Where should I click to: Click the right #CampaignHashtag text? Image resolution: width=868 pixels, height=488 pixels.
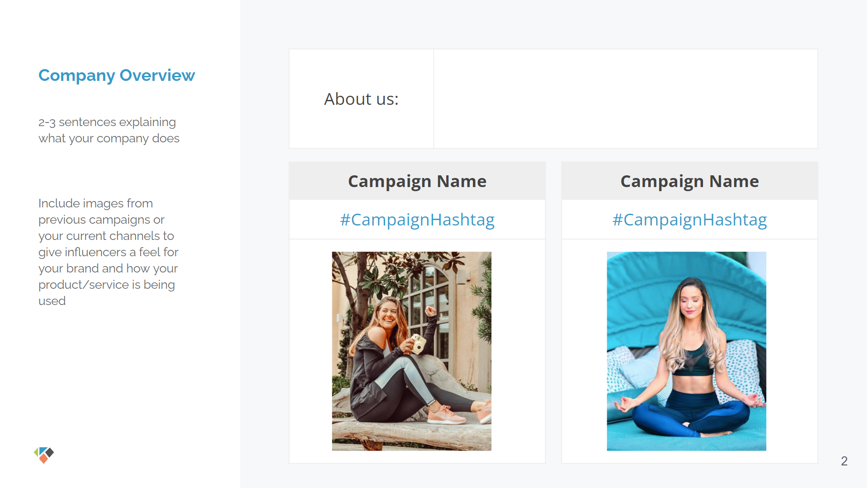[689, 220]
